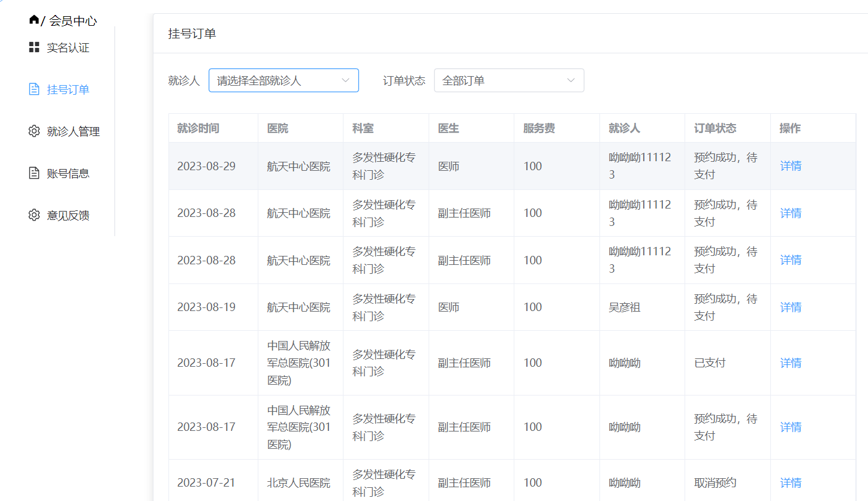Click the 挂号订单 document icon
The width and height of the screenshot is (868, 501).
pos(34,89)
